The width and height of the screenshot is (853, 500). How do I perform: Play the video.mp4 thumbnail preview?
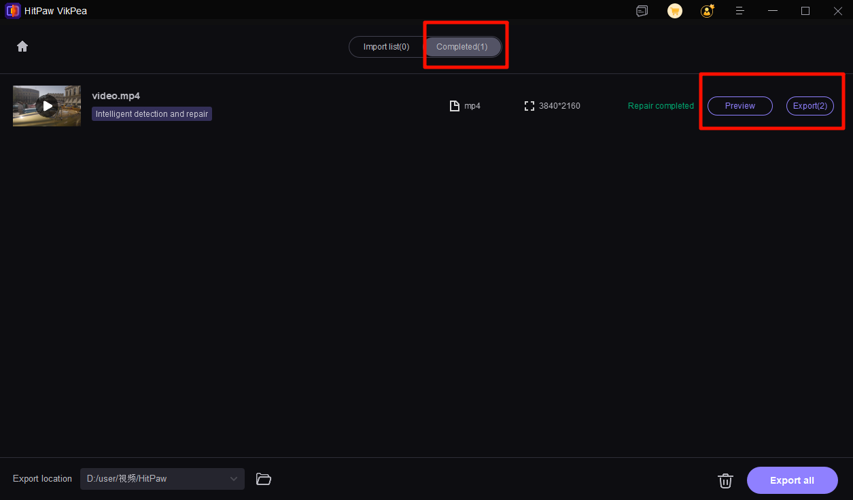(47, 106)
